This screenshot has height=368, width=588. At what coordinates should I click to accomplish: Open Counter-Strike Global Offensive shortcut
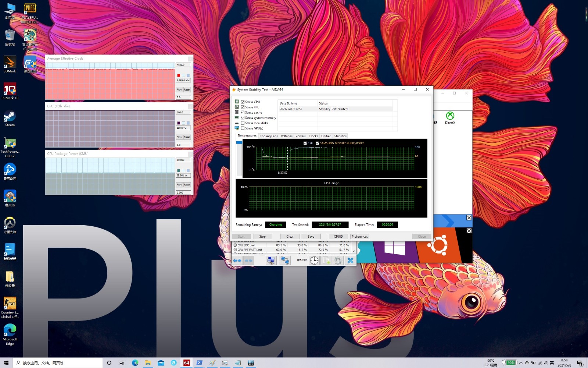click(10, 307)
